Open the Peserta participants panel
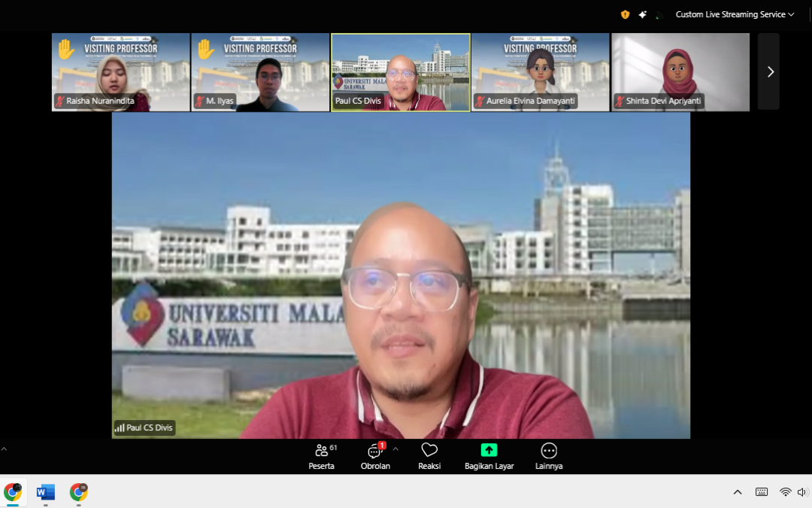 pos(322,456)
